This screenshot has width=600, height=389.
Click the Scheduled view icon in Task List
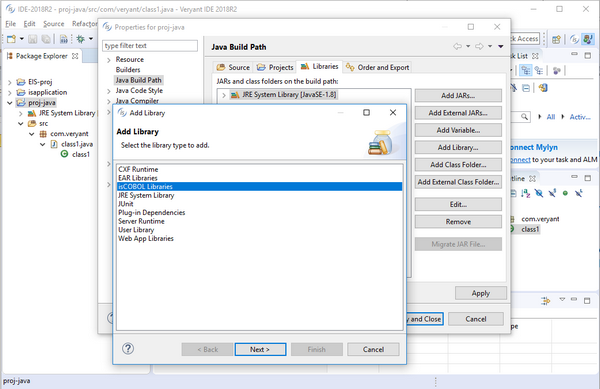point(539,70)
